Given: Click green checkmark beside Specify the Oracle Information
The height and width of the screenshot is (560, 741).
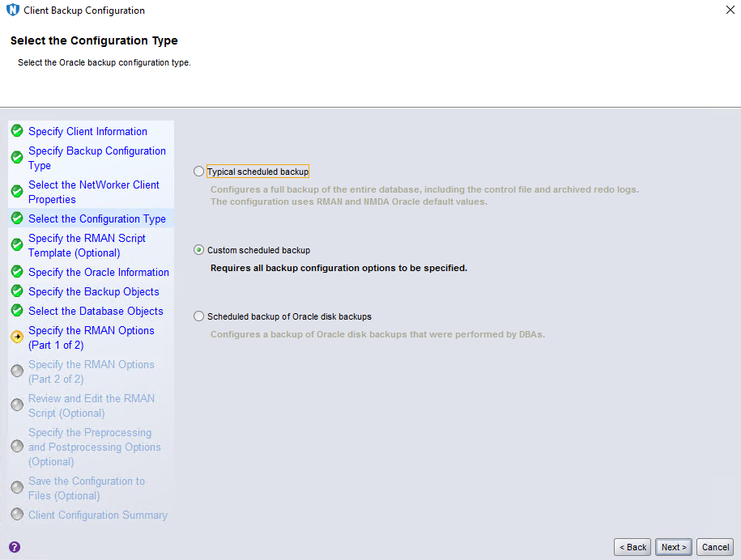Looking at the screenshot, I should tap(17, 272).
